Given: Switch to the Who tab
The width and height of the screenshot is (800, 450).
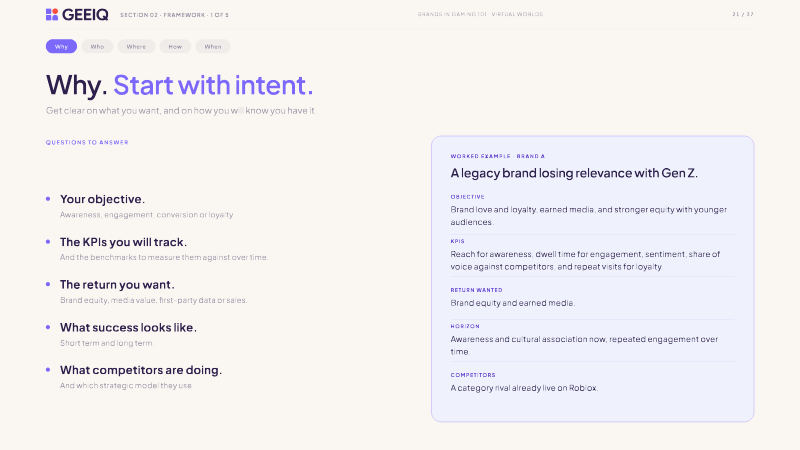Looking at the screenshot, I should tap(97, 46).
